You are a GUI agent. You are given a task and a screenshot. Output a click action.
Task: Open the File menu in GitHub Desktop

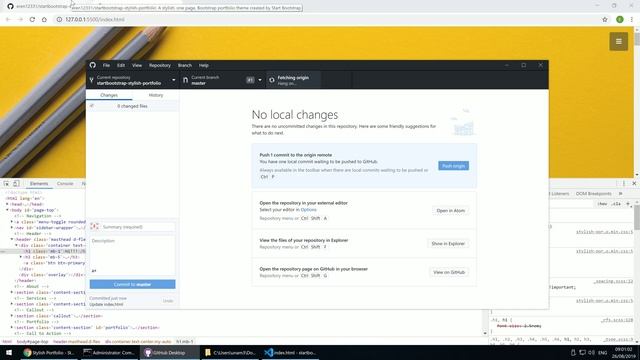click(x=106, y=65)
